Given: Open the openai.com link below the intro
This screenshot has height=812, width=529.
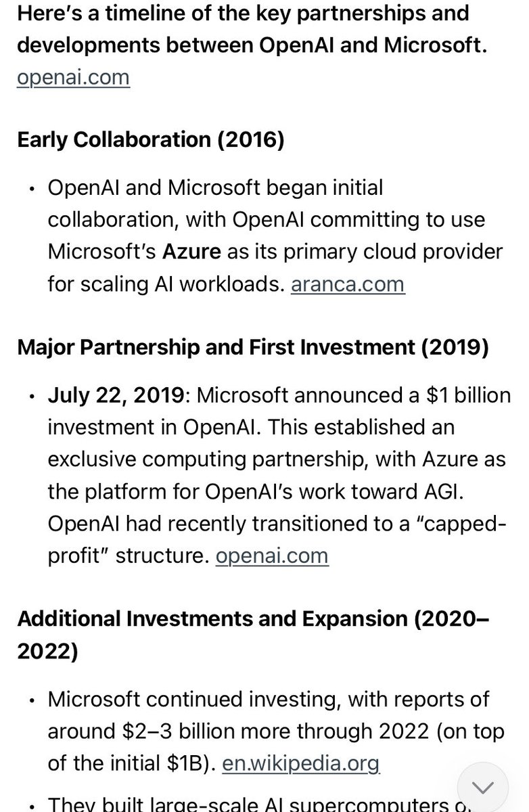Looking at the screenshot, I should [73, 77].
